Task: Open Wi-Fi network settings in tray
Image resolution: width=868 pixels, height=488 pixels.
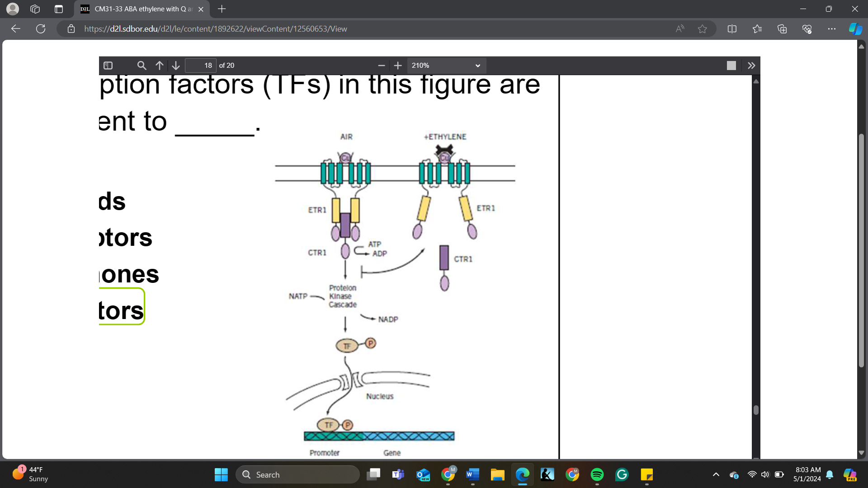Action: point(752,474)
